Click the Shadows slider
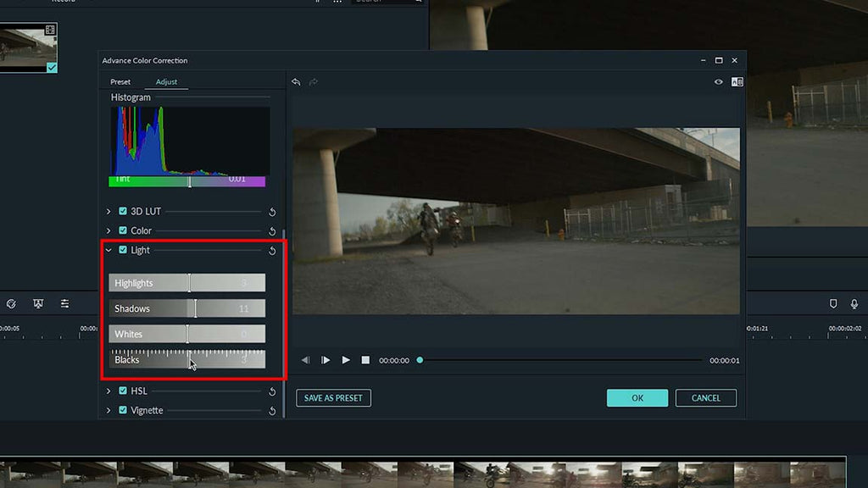Screen dimensions: 868x488 coord(186,308)
